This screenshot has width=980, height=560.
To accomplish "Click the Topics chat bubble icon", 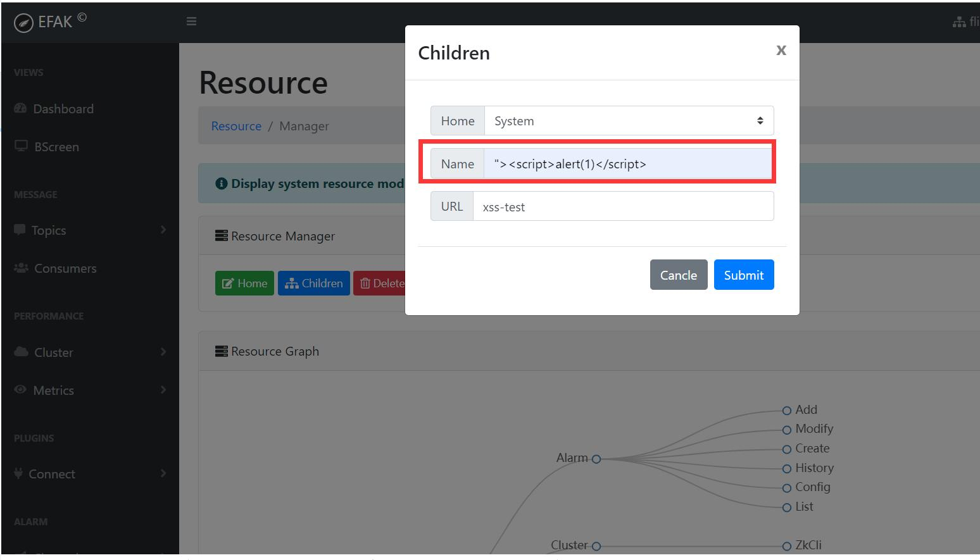I will tap(20, 230).
